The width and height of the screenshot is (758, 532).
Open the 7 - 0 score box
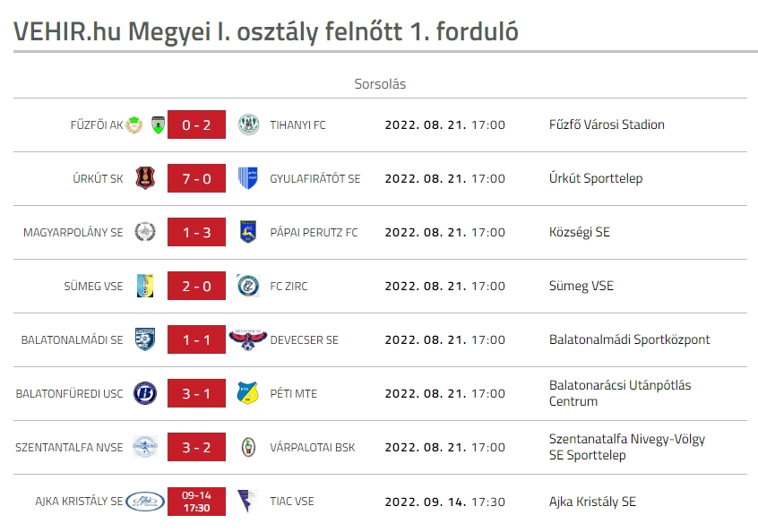[196, 178]
